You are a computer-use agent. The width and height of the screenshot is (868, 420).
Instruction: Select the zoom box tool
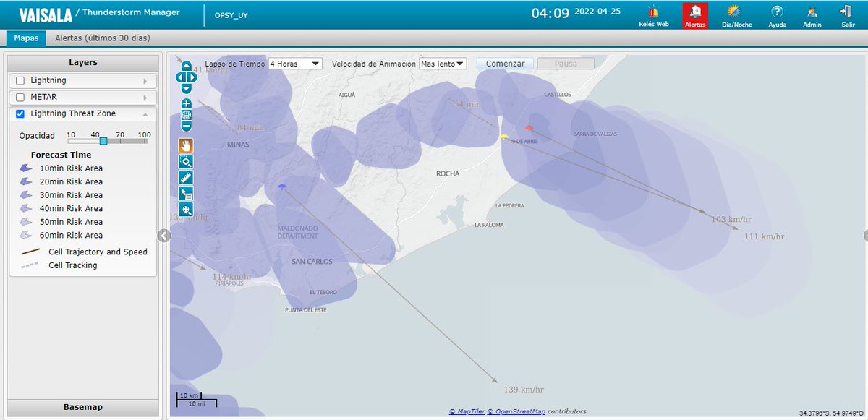(x=187, y=161)
